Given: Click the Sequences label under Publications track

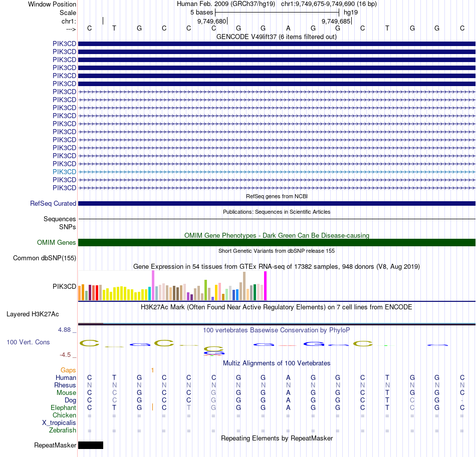Looking at the screenshot, I should pyautogui.click(x=60, y=219).
